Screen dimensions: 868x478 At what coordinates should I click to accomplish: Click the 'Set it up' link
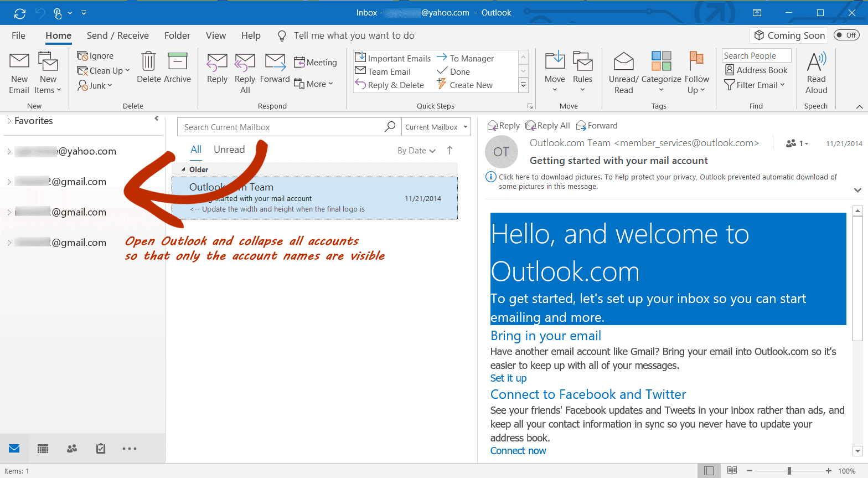tap(508, 378)
